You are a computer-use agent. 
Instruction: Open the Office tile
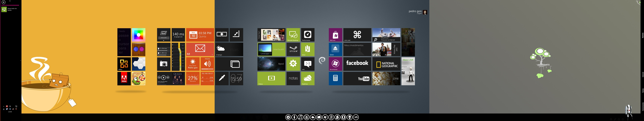[124, 64]
